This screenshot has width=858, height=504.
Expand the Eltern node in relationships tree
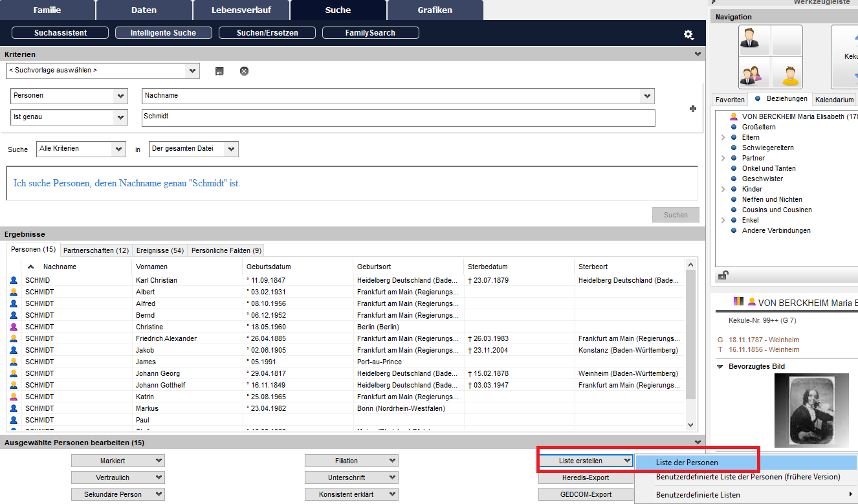click(723, 137)
